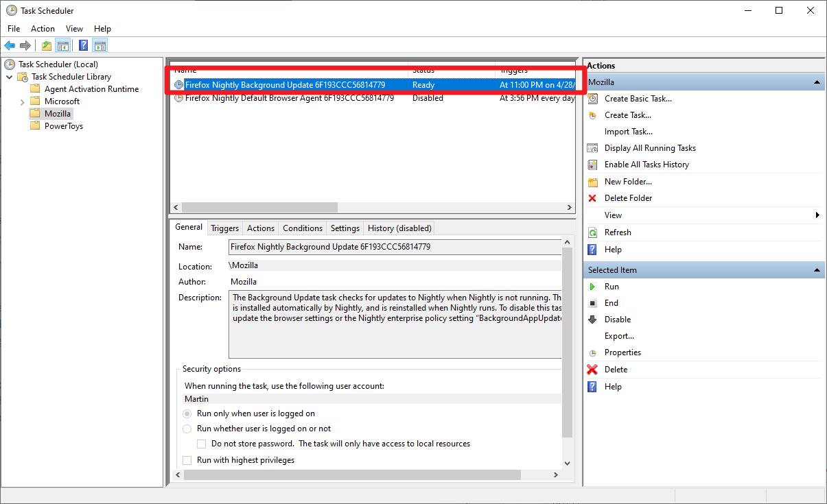Image resolution: width=827 pixels, height=504 pixels.
Task: Click the red Delete Folder icon
Action: pyautogui.click(x=592, y=197)
